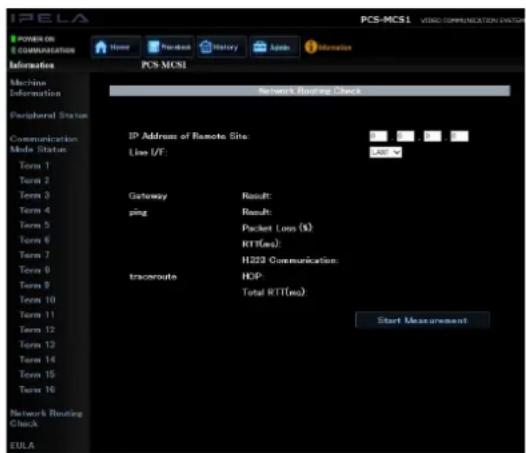Open Network Routing Check in sidebar
The width and height of the screenshot is (526, 453).
(46, 418)
